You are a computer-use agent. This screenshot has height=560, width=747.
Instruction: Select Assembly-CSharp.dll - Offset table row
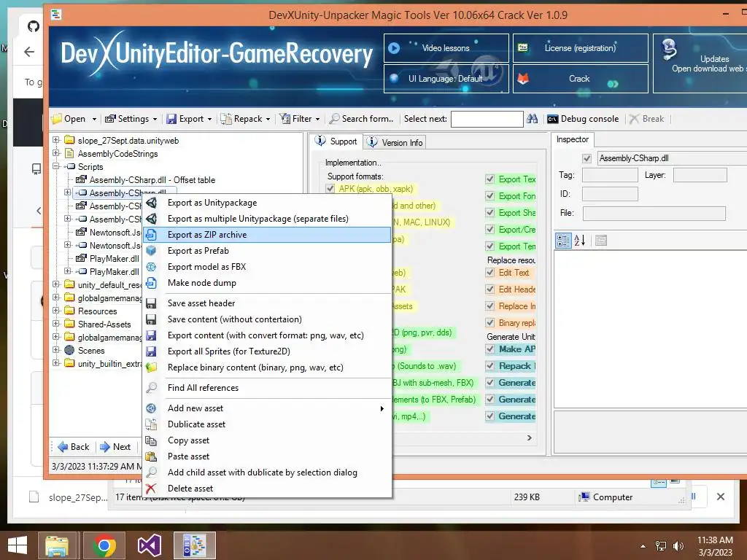click(146, 180)
